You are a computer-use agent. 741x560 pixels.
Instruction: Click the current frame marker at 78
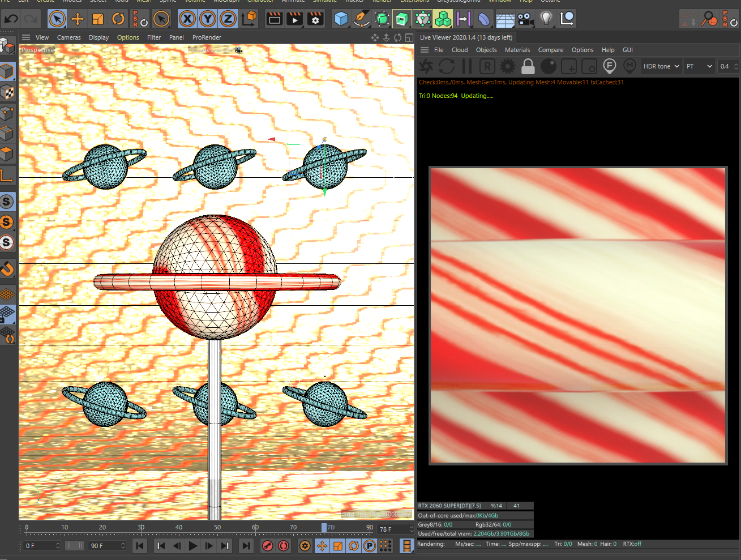pos(324,528)
